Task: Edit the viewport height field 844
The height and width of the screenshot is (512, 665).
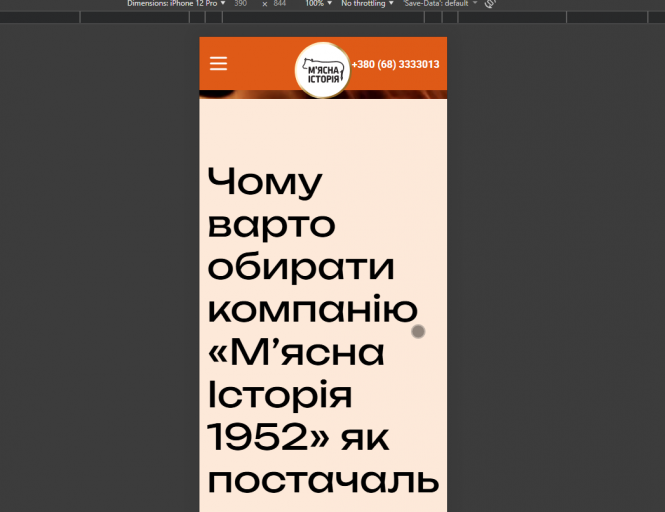Action: 280,3
